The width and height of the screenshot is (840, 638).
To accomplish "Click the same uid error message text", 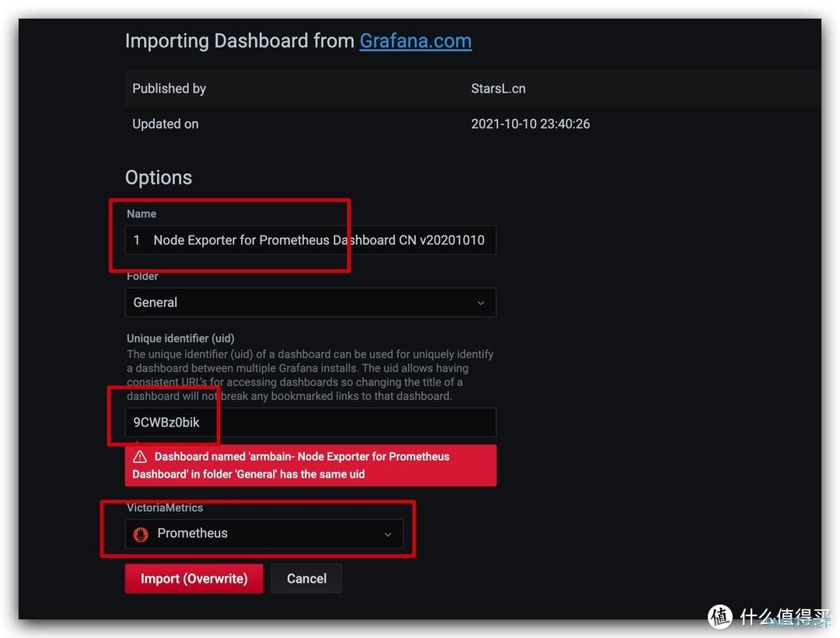I will coord(291,465).
